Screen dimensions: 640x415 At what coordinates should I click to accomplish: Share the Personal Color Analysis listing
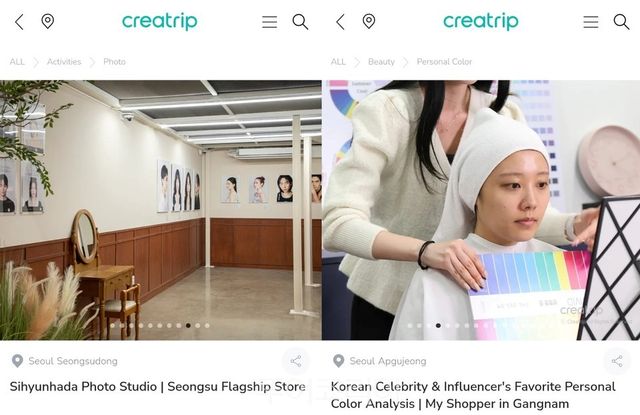coord(617,361)
